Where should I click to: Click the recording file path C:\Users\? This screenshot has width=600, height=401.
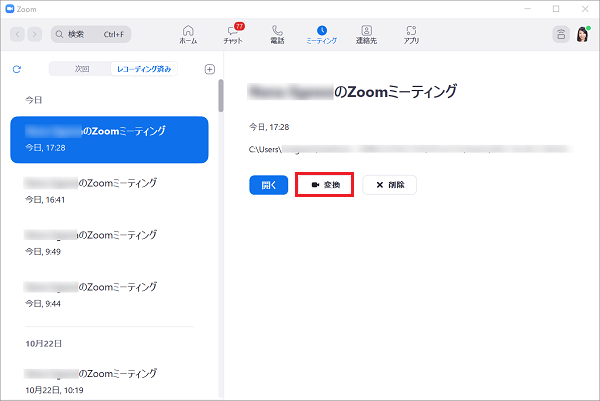(410, 149)
